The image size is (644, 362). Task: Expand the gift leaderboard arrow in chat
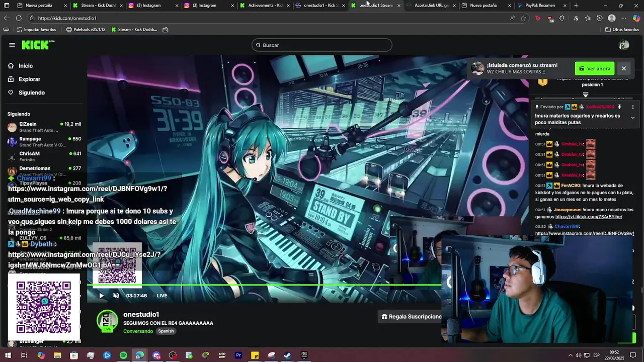586,95
